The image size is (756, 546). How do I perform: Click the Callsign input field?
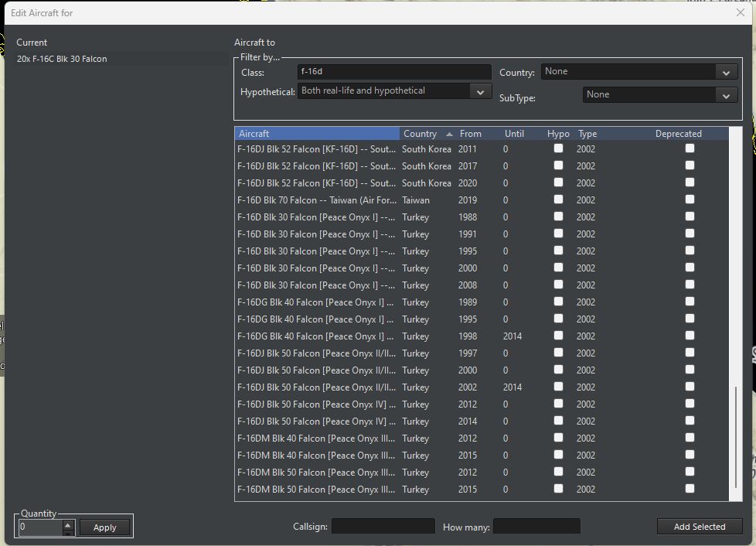tap(383, 526)
